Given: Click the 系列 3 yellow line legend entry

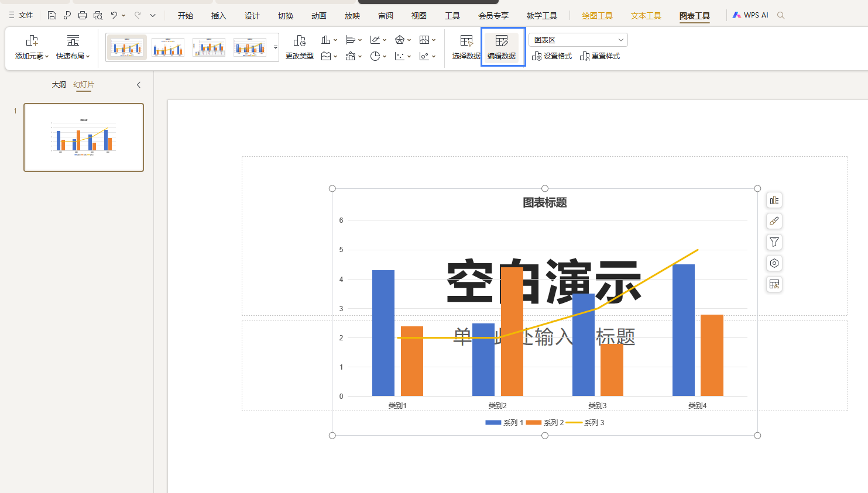Looking at the screenshot, I should (585, 422).
